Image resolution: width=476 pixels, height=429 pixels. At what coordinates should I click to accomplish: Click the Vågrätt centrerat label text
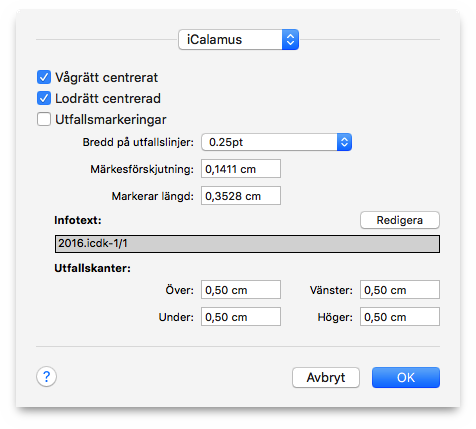(106, 78)
